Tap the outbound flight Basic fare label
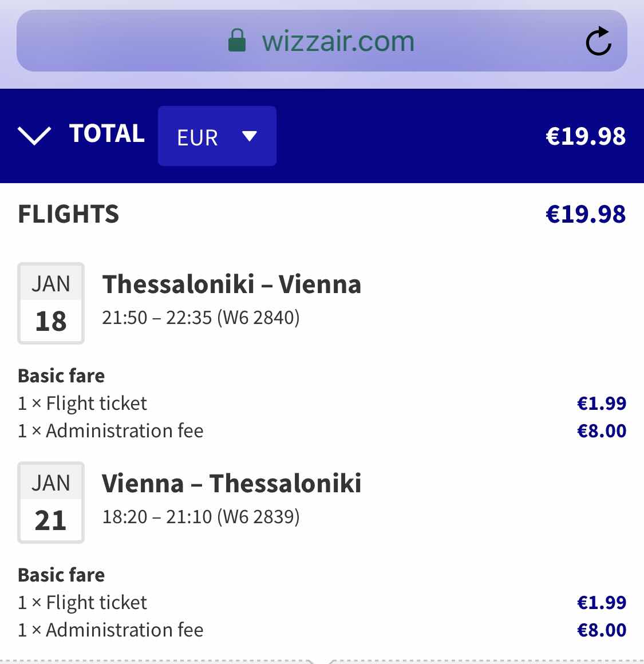This screenshot has height=664, width=644. (x=61, y=376)
